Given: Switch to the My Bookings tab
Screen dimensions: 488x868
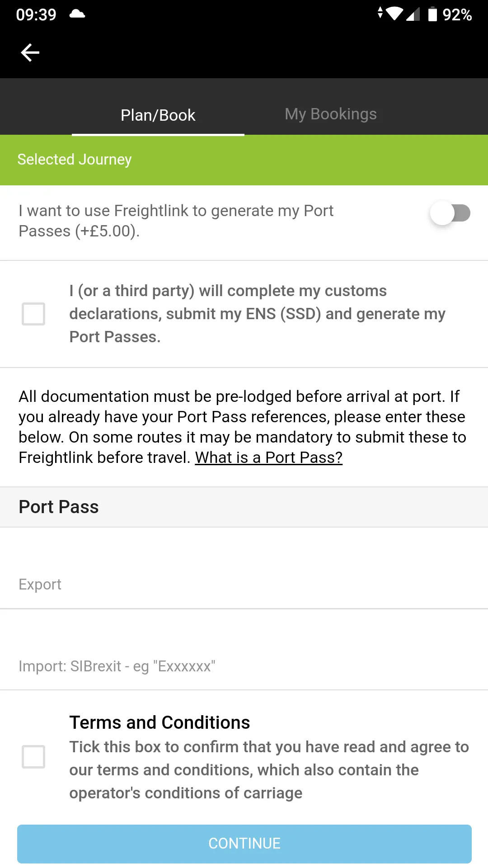Looking at the screenshot, I should (331, 114).
